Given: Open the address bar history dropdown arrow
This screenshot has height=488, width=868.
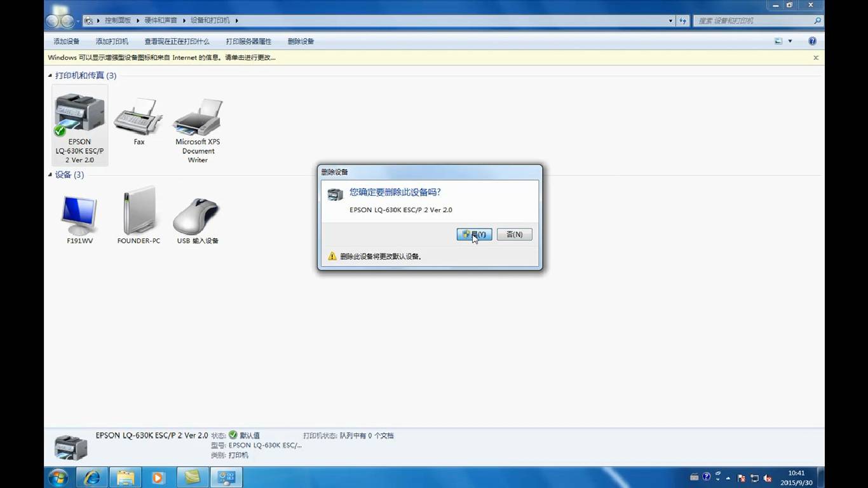Looking at the screenshot, I should [x=670, y=20].
